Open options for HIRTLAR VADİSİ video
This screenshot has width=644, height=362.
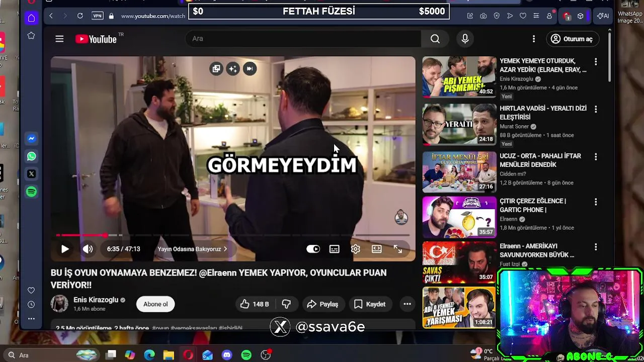[596, 109]
